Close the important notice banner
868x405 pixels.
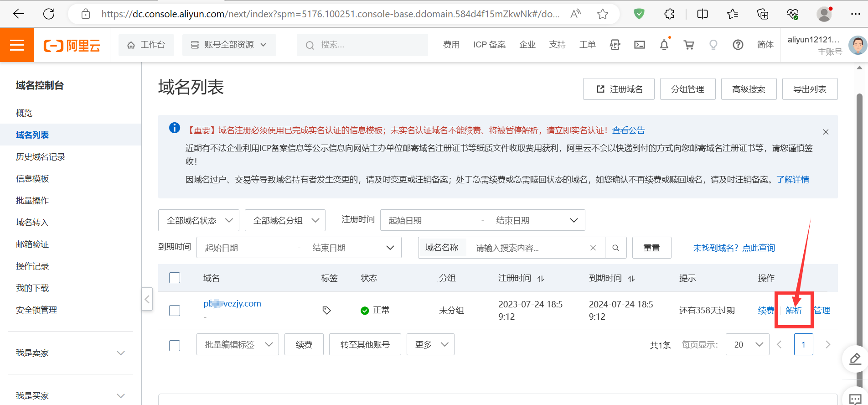coord(826,132)
